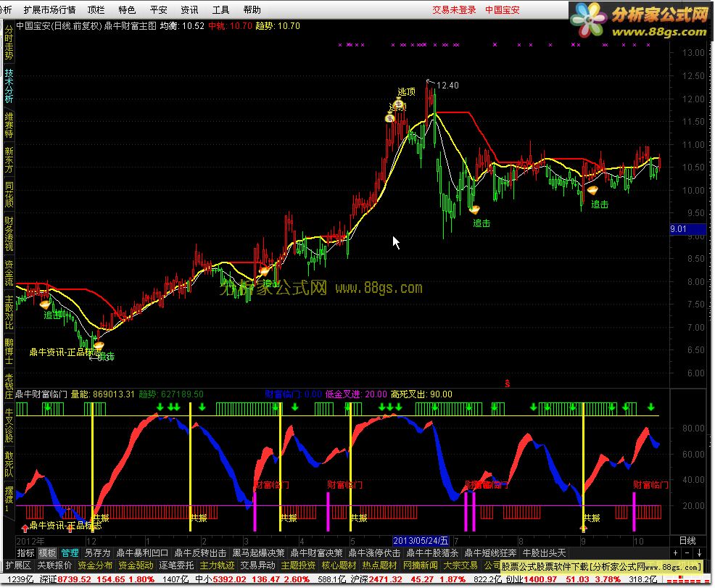This screenshot has width=715, height=588.
Task: Switch to 资金流 side tab
Action: click(9, 273)
